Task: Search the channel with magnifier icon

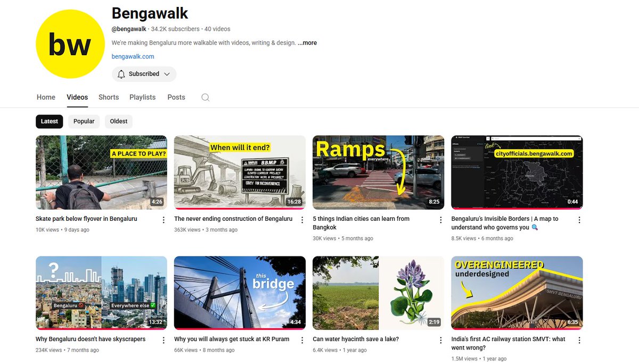Action: click(x=206, y=97)
